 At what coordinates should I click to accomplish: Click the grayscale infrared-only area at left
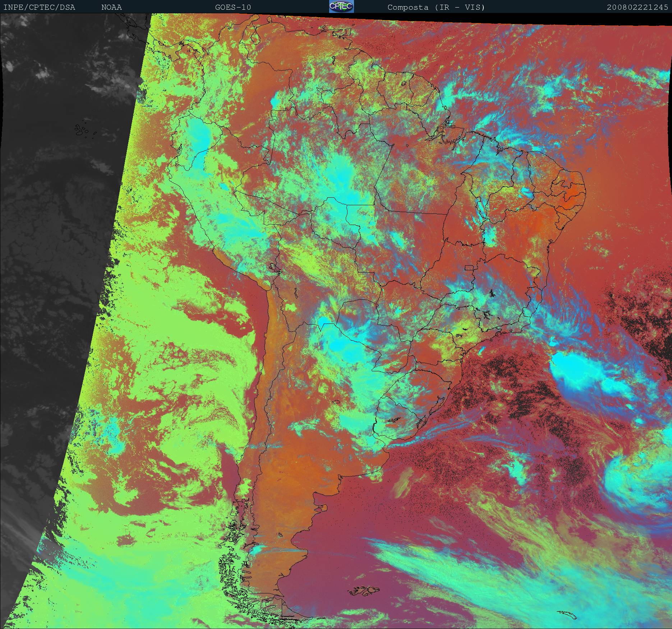pyautogui.click(x=54, y=216)
